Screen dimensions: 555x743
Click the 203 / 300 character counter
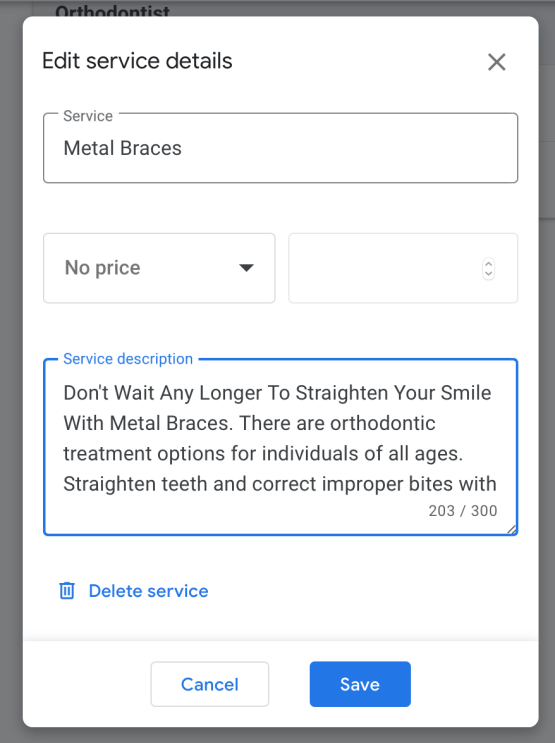463,511
